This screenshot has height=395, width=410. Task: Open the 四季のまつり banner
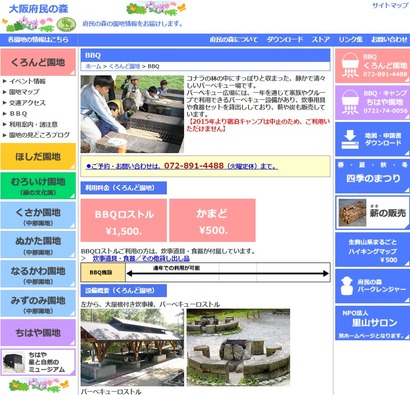[372, 176]
